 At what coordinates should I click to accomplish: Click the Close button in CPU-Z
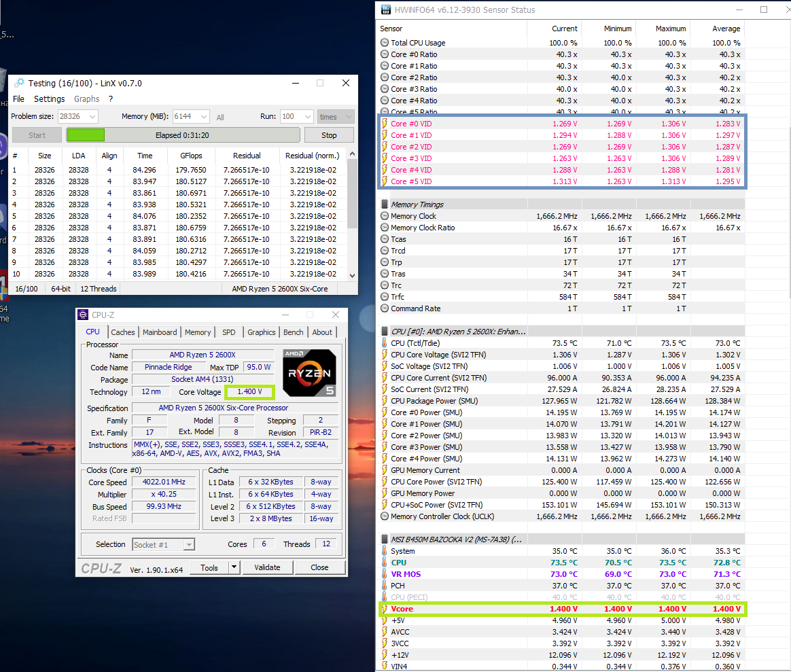coord(319,567)
